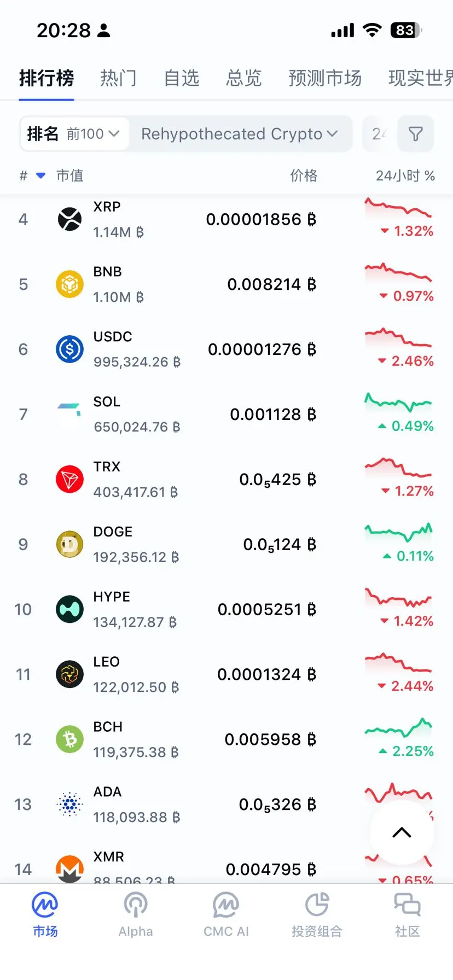Screen dimensions: 453x980
Task: Open Rehypothecated Crypto category dropdown
Action: [x=240, y=134]
